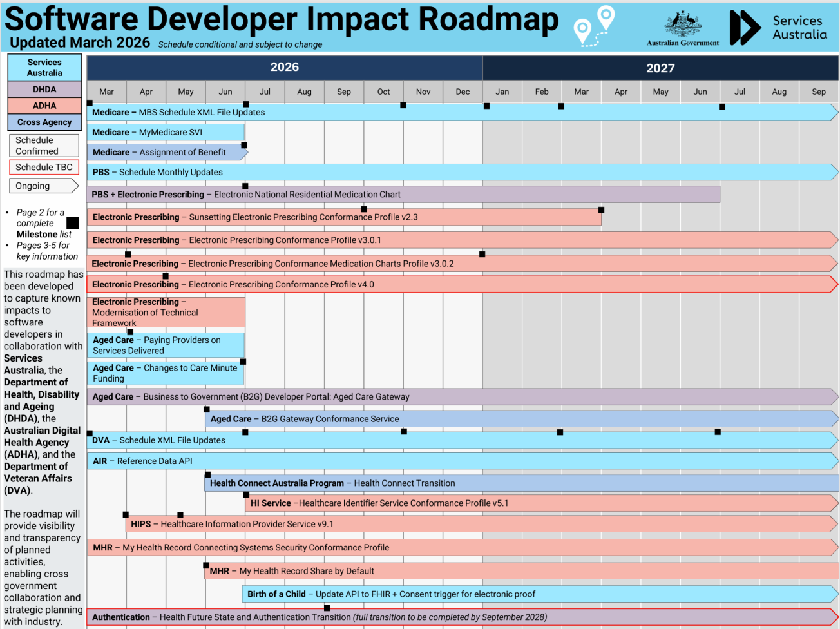840x629 pixels.
Task: Select Authentication Health Future State transition bar
Action: 463,617
